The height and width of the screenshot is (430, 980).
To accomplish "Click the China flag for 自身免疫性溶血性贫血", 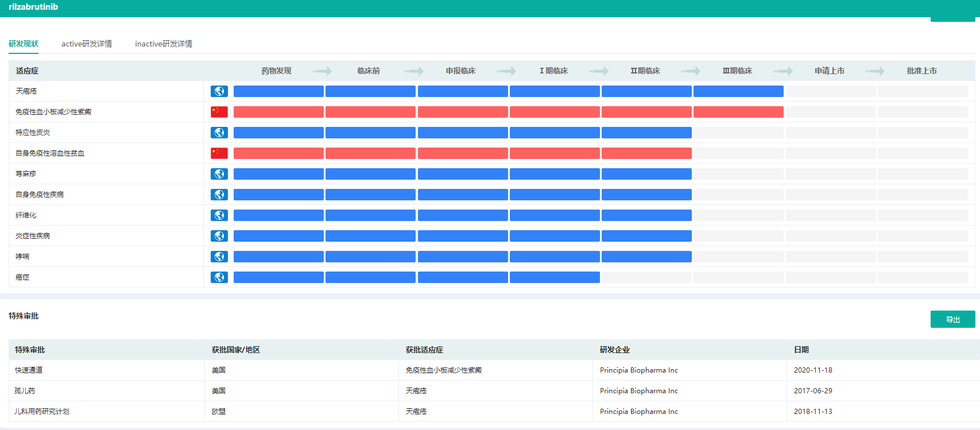I will (219, 153).
